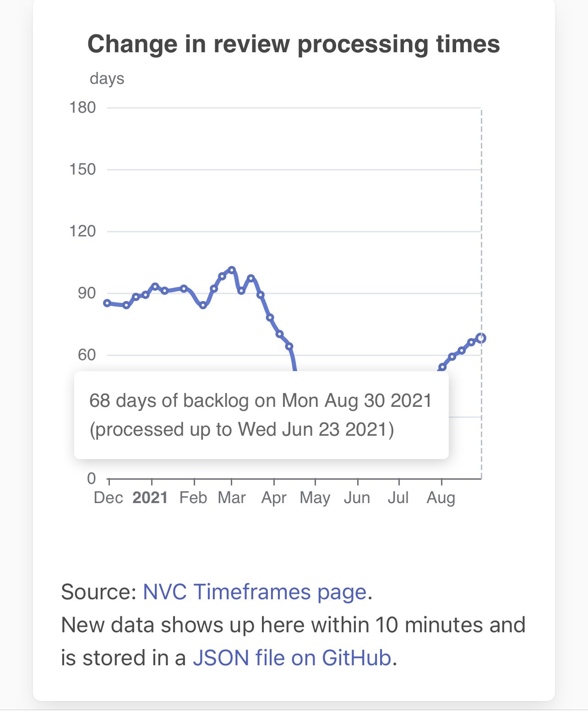Click the 'Mar' x-axis label
Screen dimensions: 588x712
tap(232, 498)
